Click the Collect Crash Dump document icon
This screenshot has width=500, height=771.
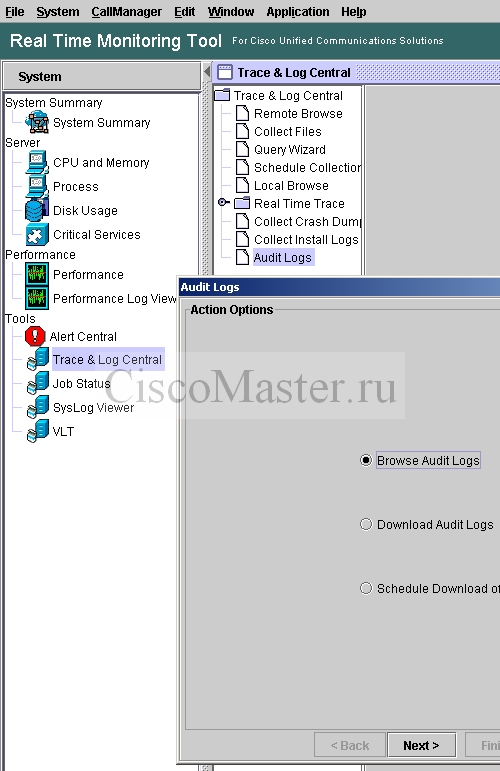pyautogui.click(x=242, y=221)
